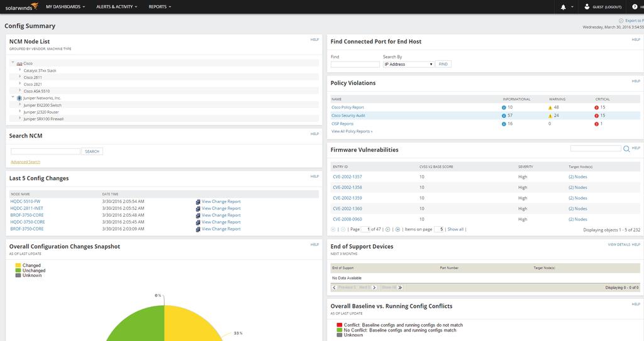644x341 pixels.
Task: Click informational icon in Cisco Security Audit row
Action: click(x=504, y=116)
